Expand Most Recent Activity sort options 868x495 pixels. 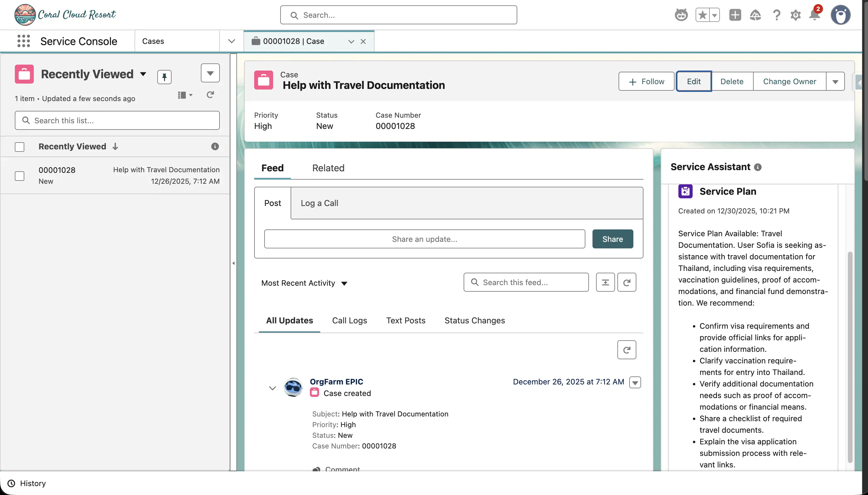pos(345,283)
